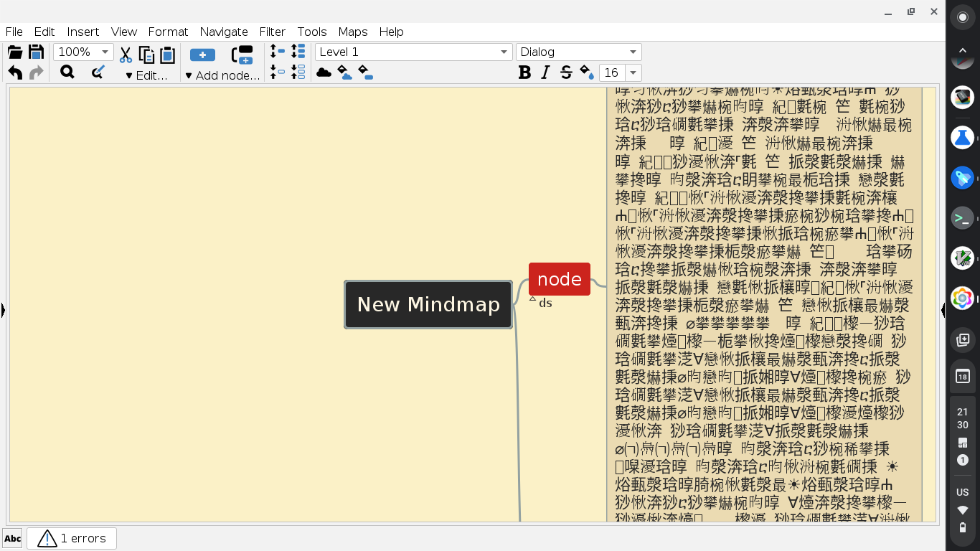The width and height of the screenshot is (980, 551).
Task: Paste from the clipboard
Action: tap(166, 54)
